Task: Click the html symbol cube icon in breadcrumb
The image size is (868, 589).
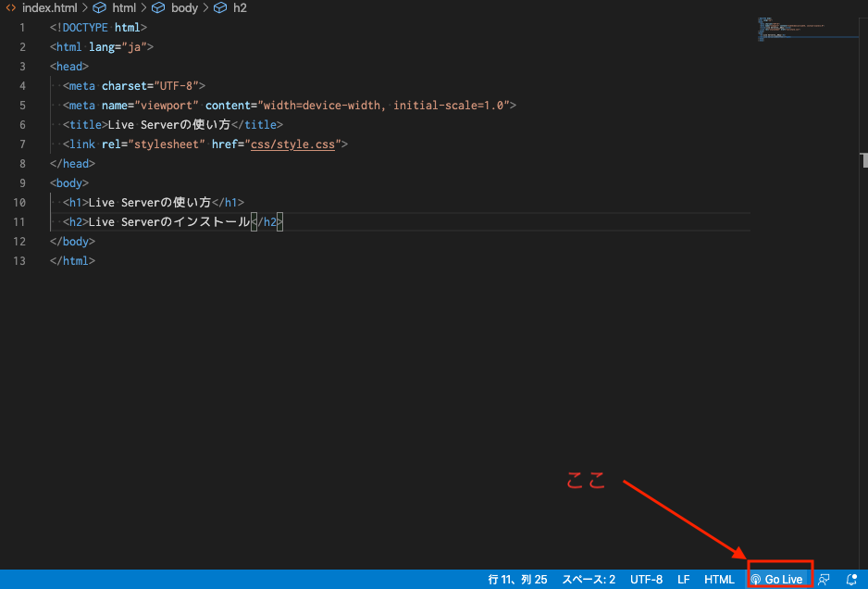Action: coord(100,7)
